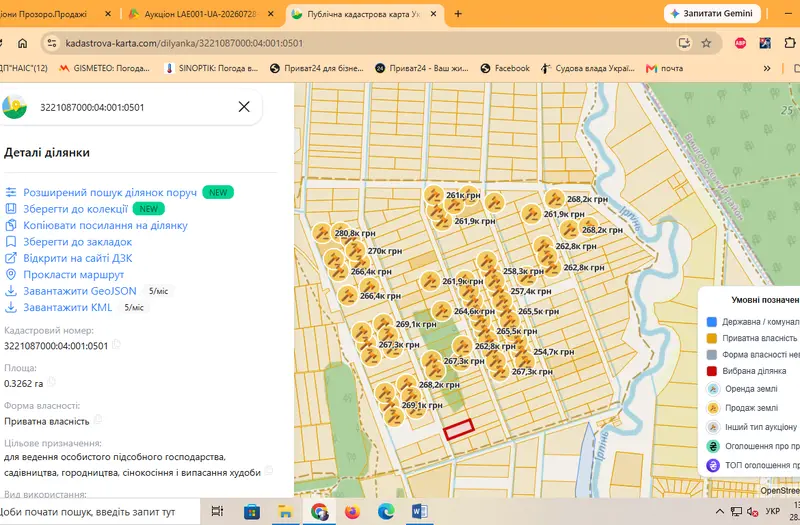The image size is (800, 525).
Task: Copy parcel link via 'Копіювати посилання на ділянку'
Action: (x=105, y=225)
